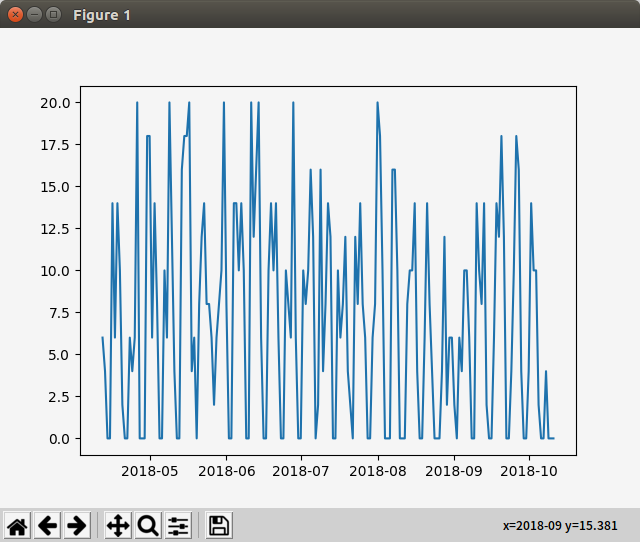
Task: Save the figure with floppy disk icon
Action: tap(219, 525)
